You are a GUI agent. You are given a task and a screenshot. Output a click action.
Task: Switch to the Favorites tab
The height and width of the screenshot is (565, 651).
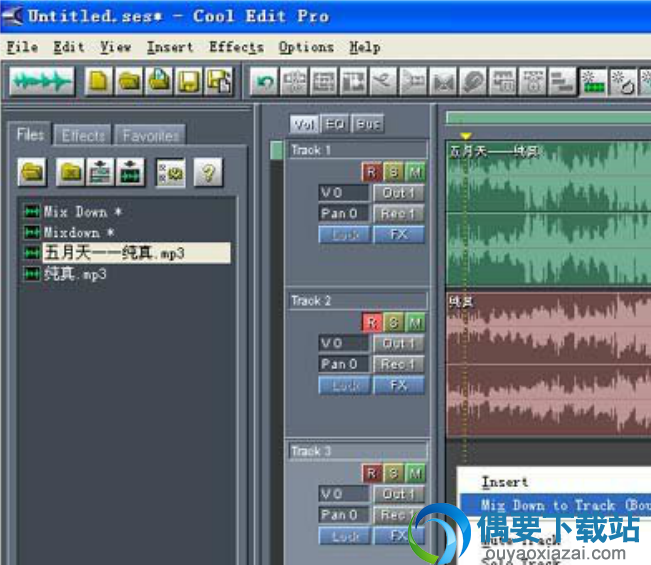click(150, 135)
